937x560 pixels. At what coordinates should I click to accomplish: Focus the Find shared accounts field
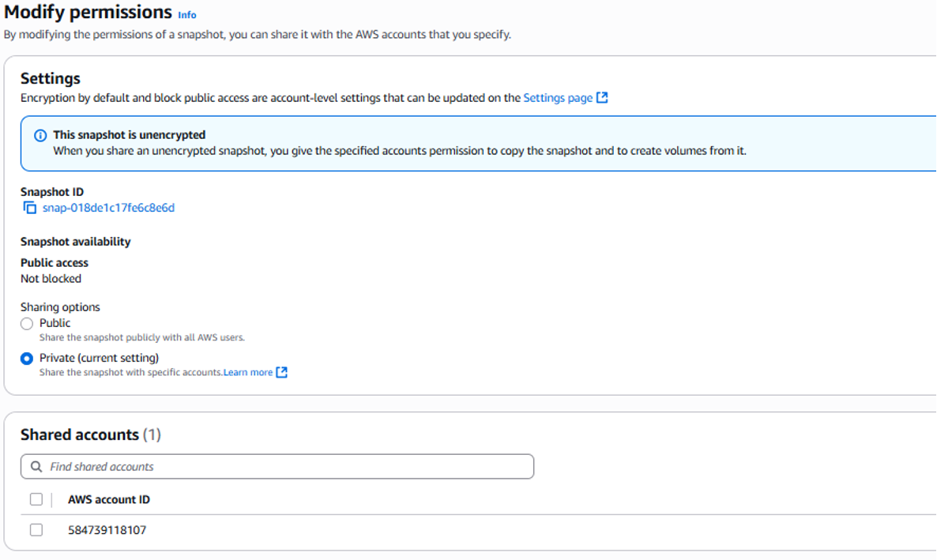284,467
